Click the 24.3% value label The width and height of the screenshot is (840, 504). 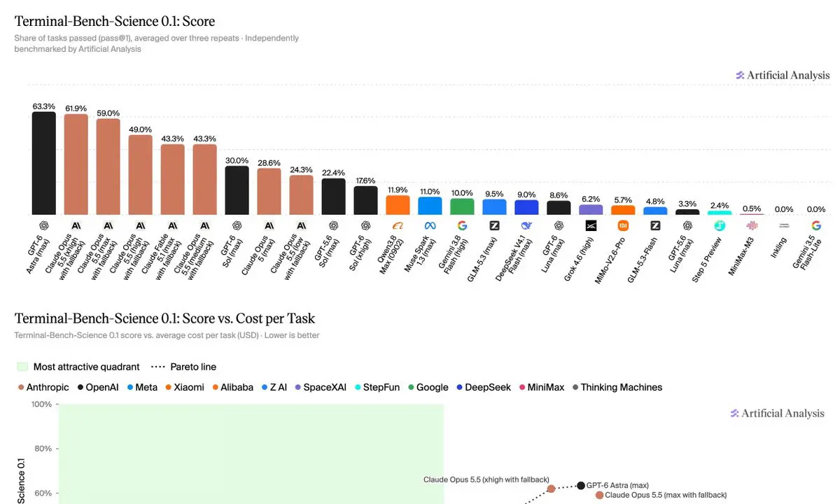coord(301,169)
